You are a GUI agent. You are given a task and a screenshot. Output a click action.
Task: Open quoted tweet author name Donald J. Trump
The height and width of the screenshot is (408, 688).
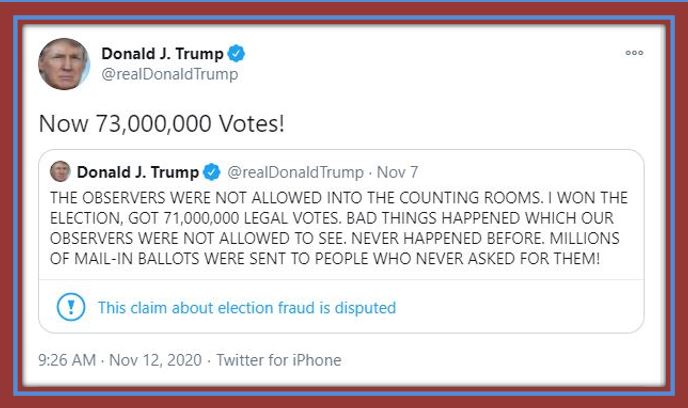(x=138, y=172)
